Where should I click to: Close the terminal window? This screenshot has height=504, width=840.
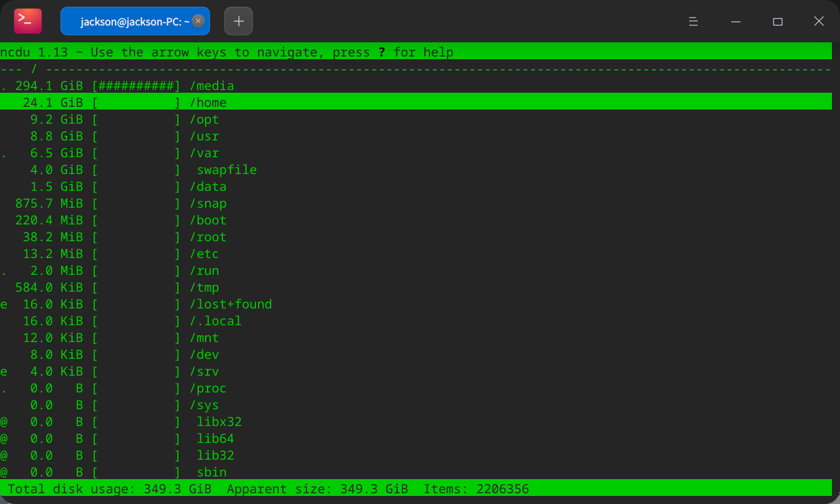point(818,22)
